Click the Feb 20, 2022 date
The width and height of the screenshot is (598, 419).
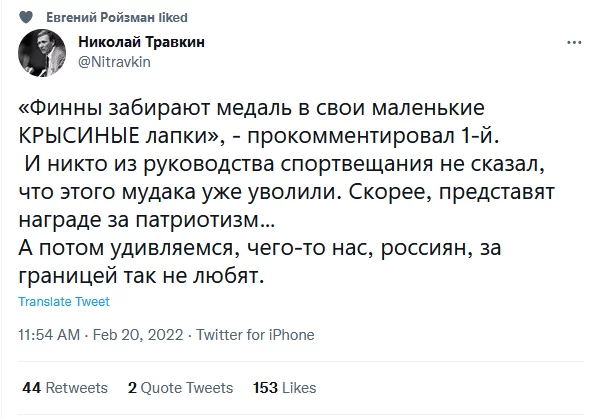point(138,335)
